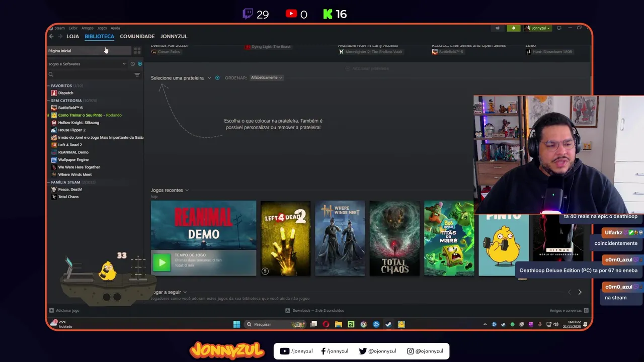Open the Jonnyzul account dropdown
This screenshot has width=644, height=362.
(x=538, y=28)
